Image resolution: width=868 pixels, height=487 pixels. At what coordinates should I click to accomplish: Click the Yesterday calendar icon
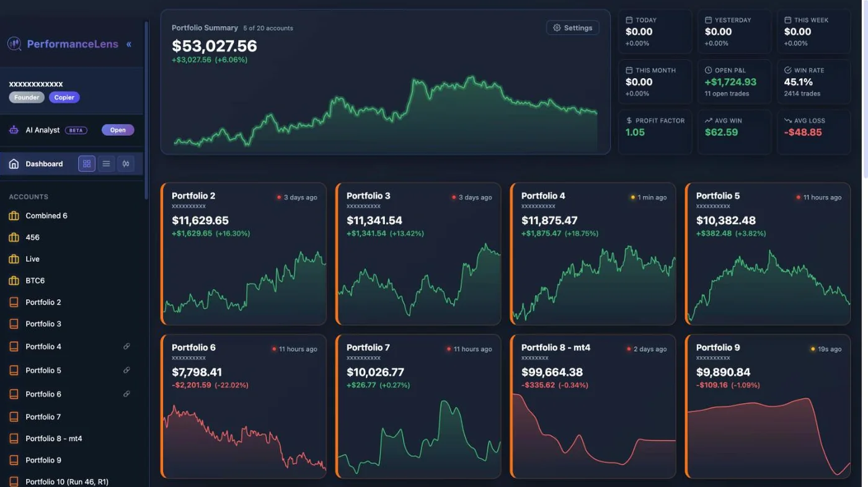709,20
